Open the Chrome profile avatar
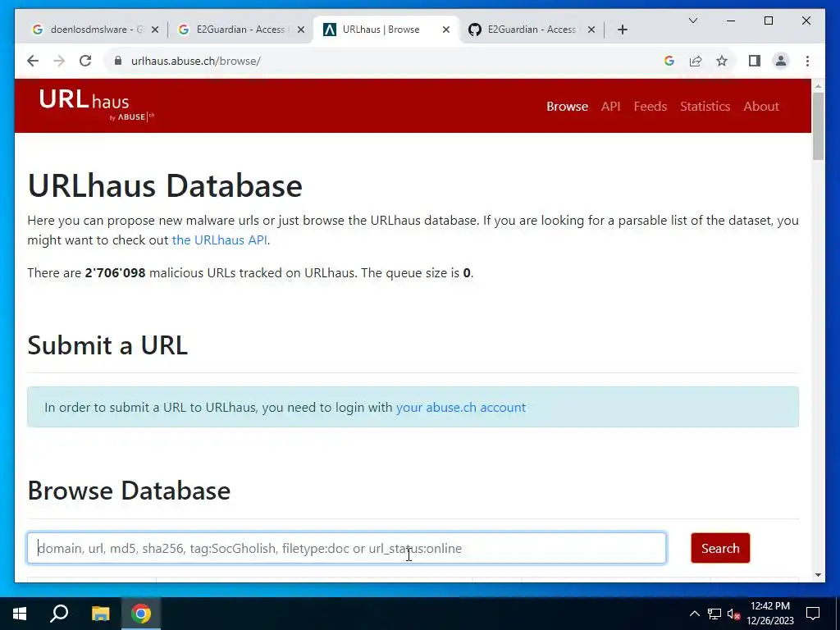The height and width of the screenshot is (630, 840). point(781,61)
